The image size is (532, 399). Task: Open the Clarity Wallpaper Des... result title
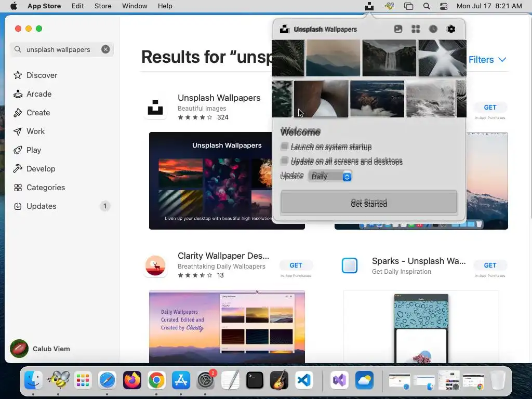(x=223, y=256)
